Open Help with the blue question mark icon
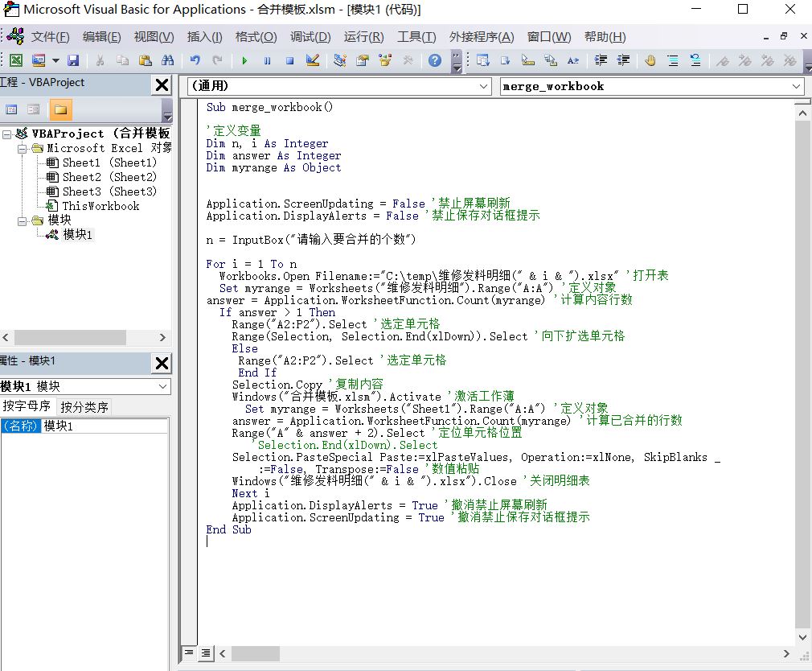812x671 pixels. (435, 60)
